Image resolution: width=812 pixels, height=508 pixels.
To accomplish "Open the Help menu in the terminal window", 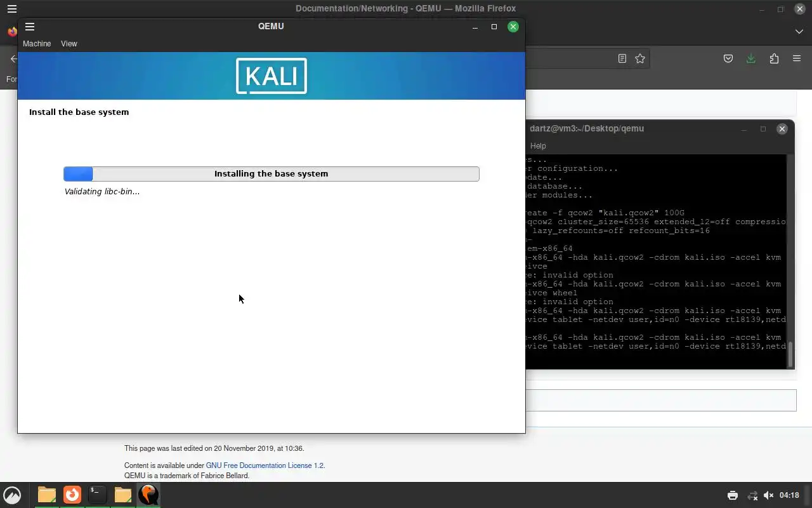I will tap(538, 146).
